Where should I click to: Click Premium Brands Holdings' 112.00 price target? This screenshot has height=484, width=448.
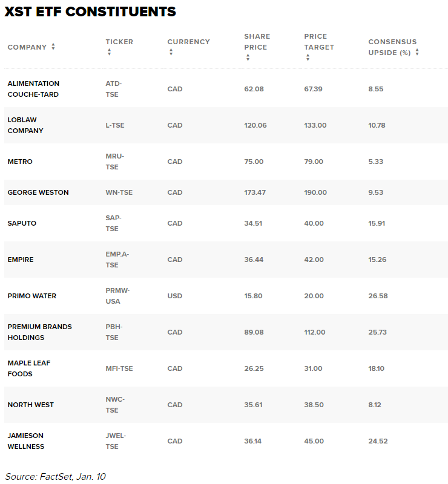[x=315, y=332]
